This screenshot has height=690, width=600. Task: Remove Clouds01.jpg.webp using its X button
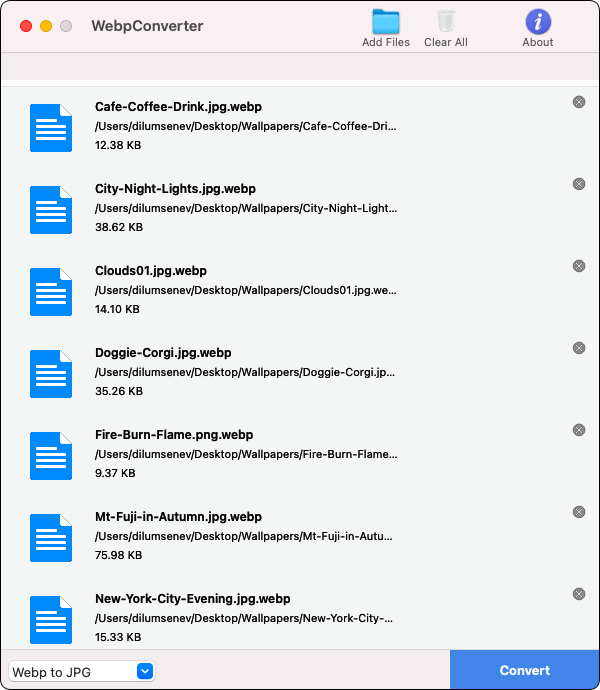(x=579, y=266)
